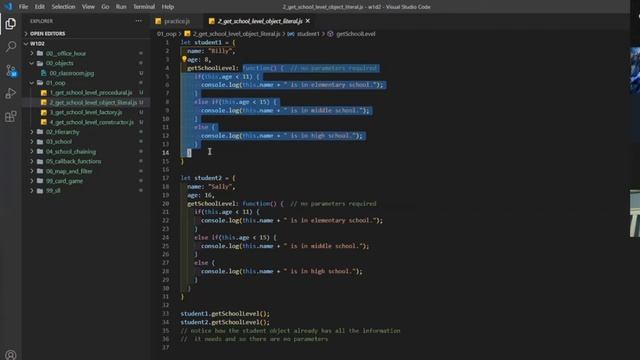The image size is (640, 360).
Task: Open the Run and Debug view
Action: coord(11,93)
